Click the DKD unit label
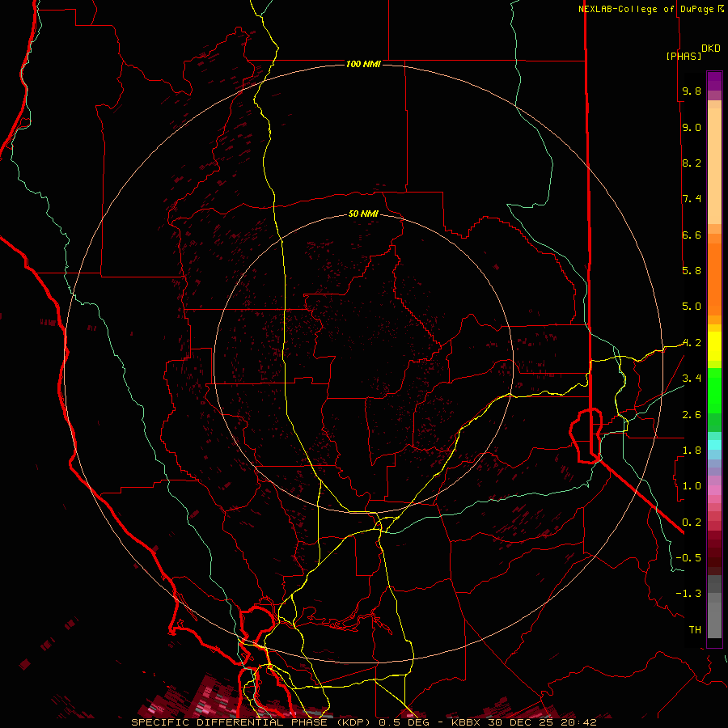The height and width of the screenshot is (728, 728). [711, 49]
